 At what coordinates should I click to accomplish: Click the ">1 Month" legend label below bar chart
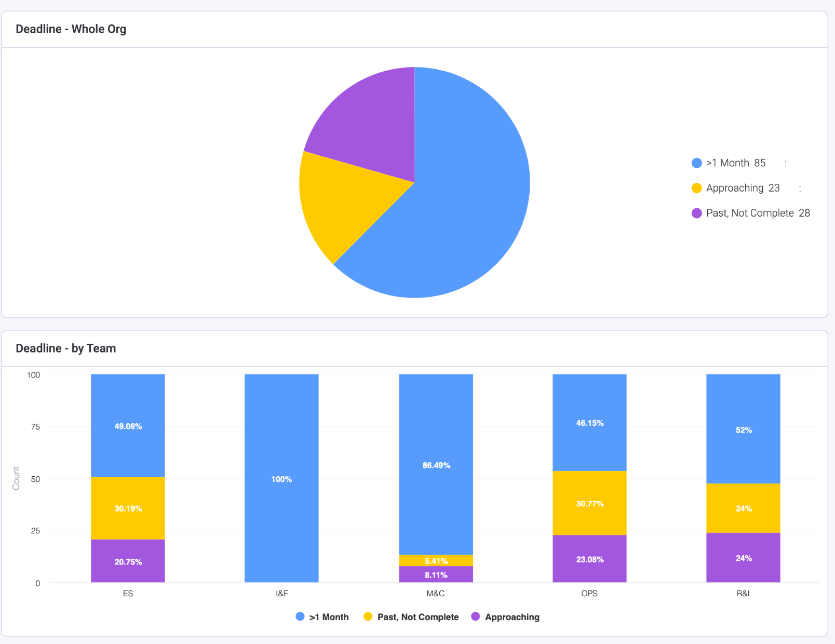tap(329, 616)
